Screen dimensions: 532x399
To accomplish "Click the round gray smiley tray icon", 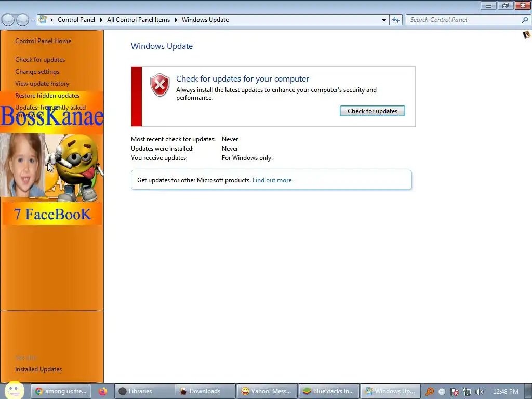I will pyautogui.click(x=442, y=392).
